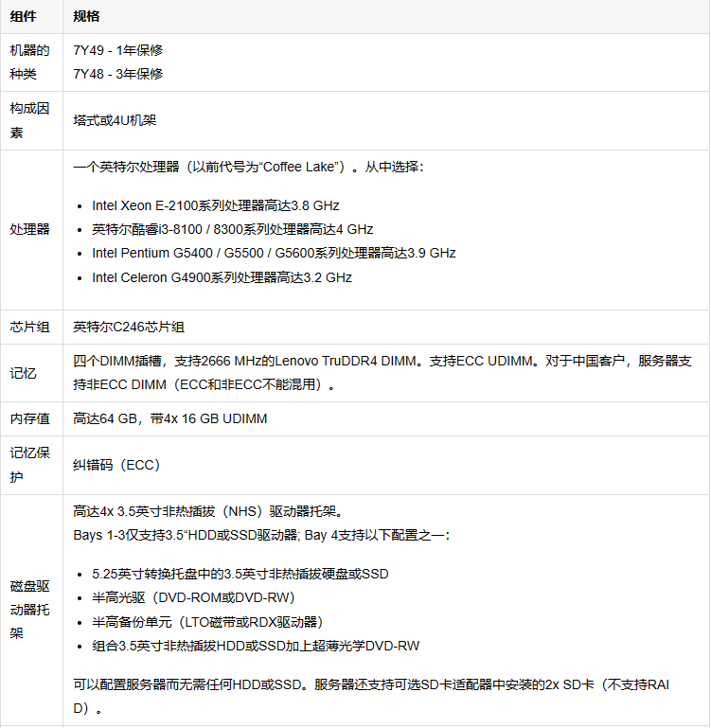Select the 处理器 row label

29,229
